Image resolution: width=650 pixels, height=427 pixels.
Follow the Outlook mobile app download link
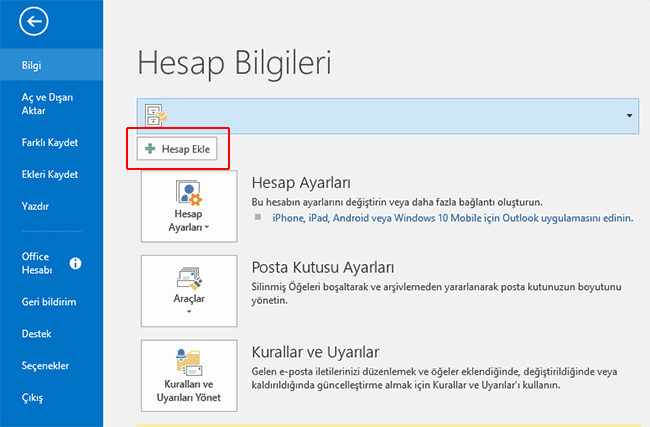(x=452, y=215)
